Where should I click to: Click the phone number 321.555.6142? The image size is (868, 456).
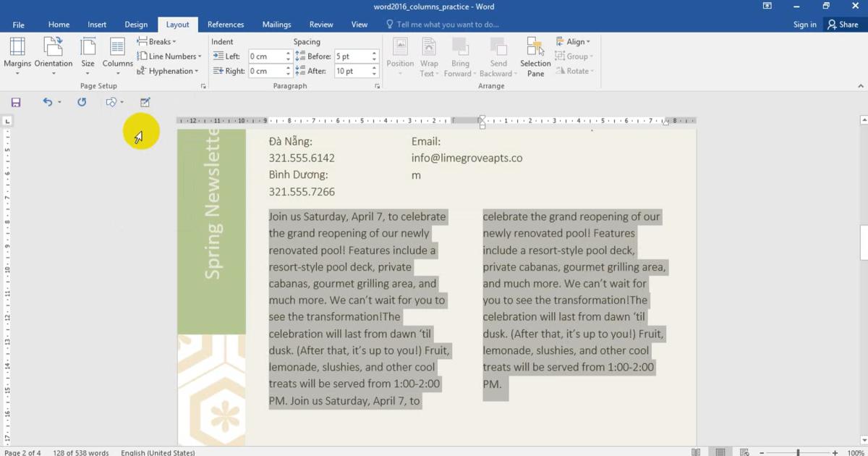point(302,158)
